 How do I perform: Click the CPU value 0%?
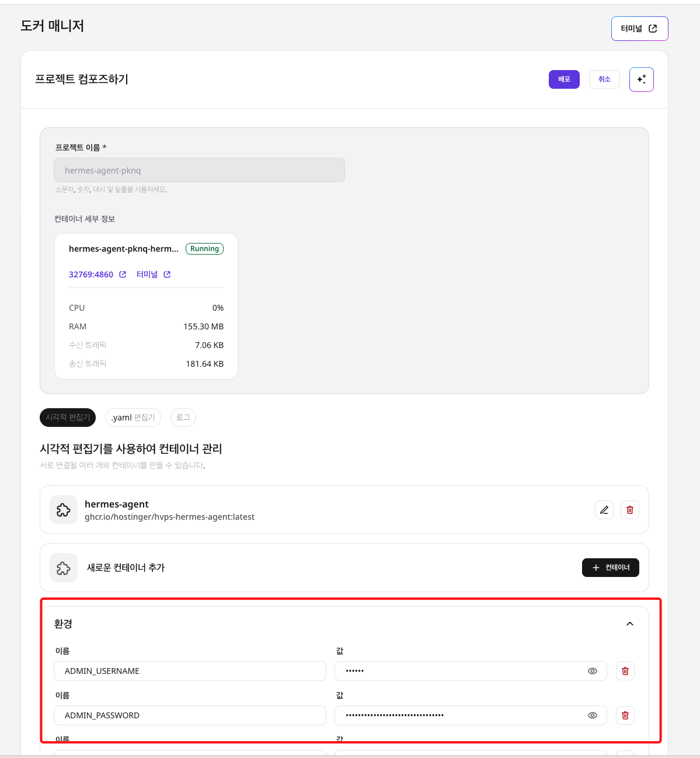pos(218,308)
